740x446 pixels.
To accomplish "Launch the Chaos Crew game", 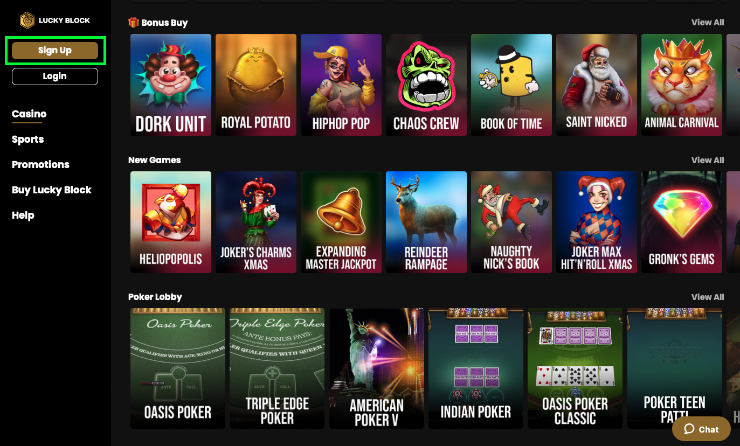I will click(426, 85).
